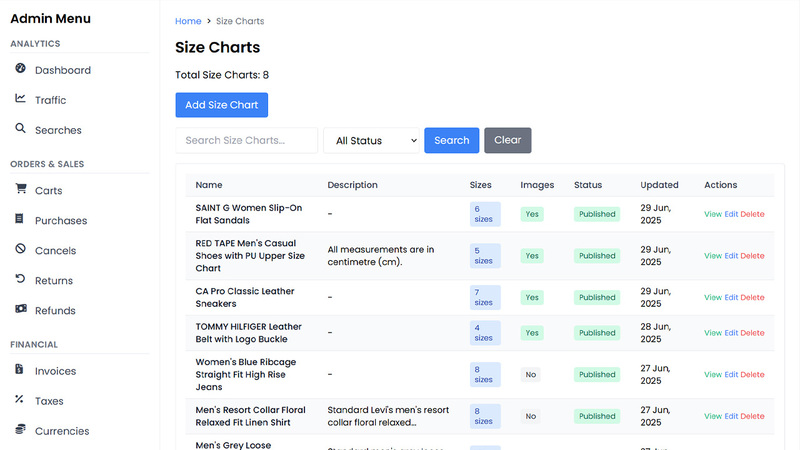Go to Traffic analytics page

pos(51,100)
